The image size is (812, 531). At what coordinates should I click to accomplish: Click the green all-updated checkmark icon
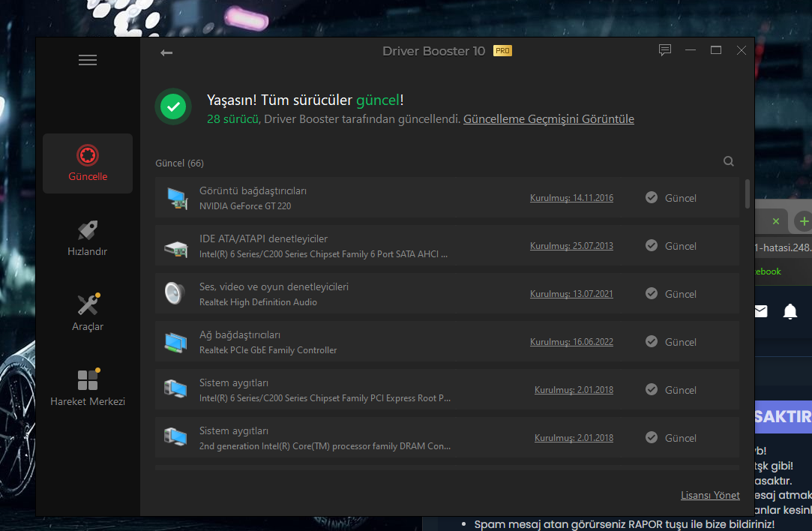[173, 106]
